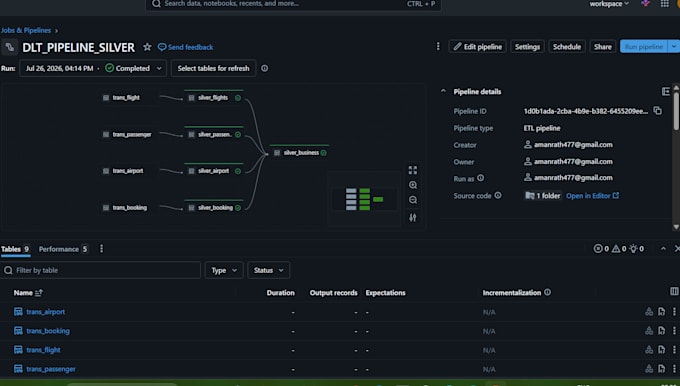Click the Filter by table input field
680x386 pixels.
click(101, 270)
